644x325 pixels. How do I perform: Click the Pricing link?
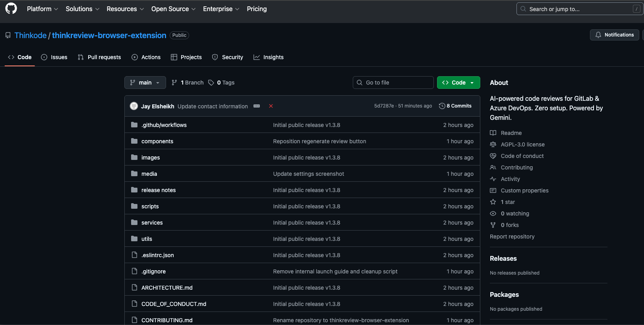pos(257,9)
